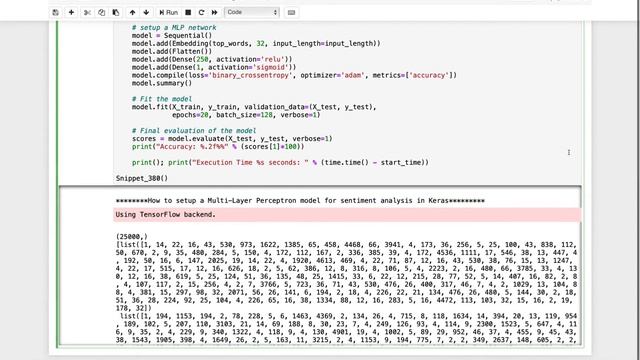Copy selected cells icon
This screenshot has width=640, height=360.
[102, 13]
